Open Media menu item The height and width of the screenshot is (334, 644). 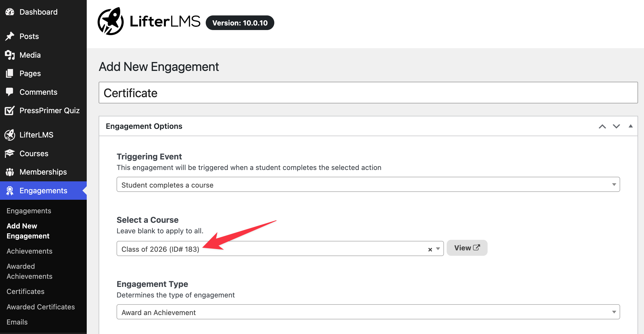tap(43, 55)
